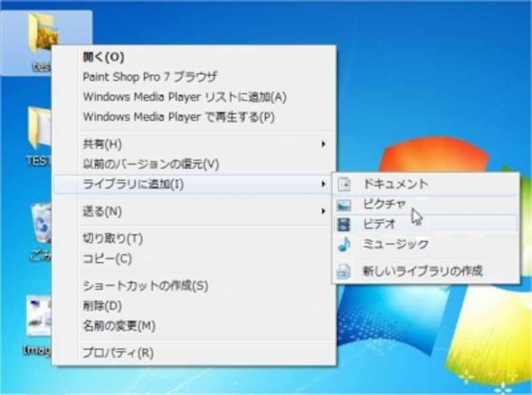Open the 共有(H) menu entry

194,144
